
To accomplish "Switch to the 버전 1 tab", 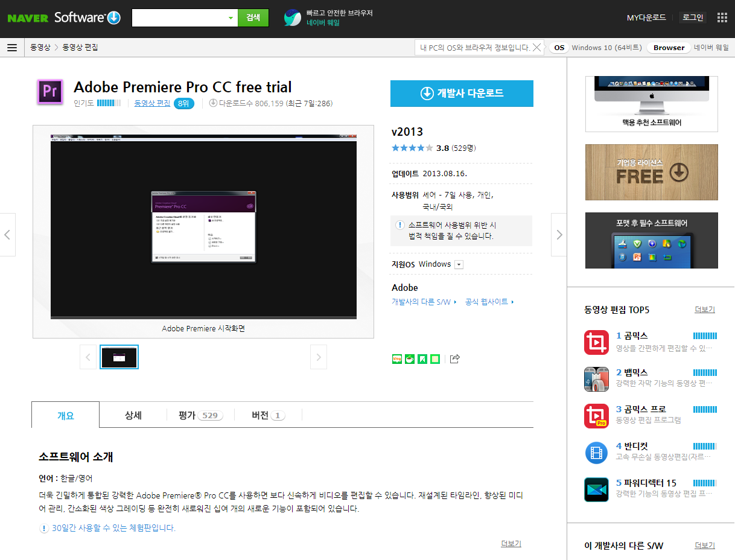I will 268,415.
